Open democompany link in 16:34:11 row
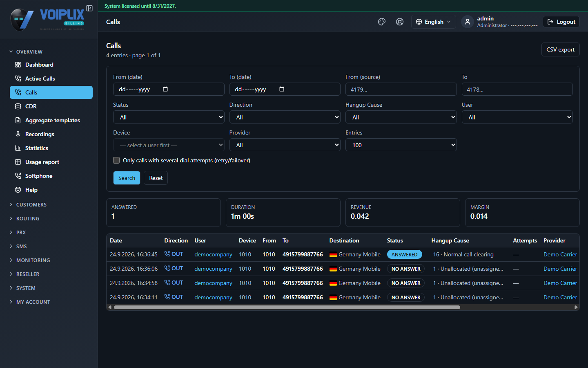 click(213, 297)
